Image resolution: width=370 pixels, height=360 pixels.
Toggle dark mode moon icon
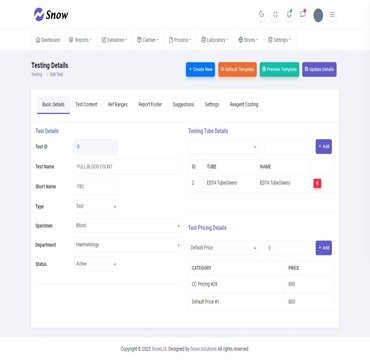(262, 14)
